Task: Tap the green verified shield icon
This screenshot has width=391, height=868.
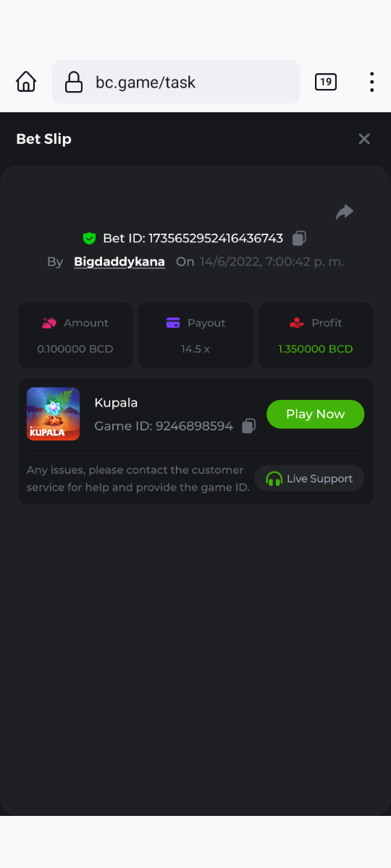Action: [x=89, y=238]
